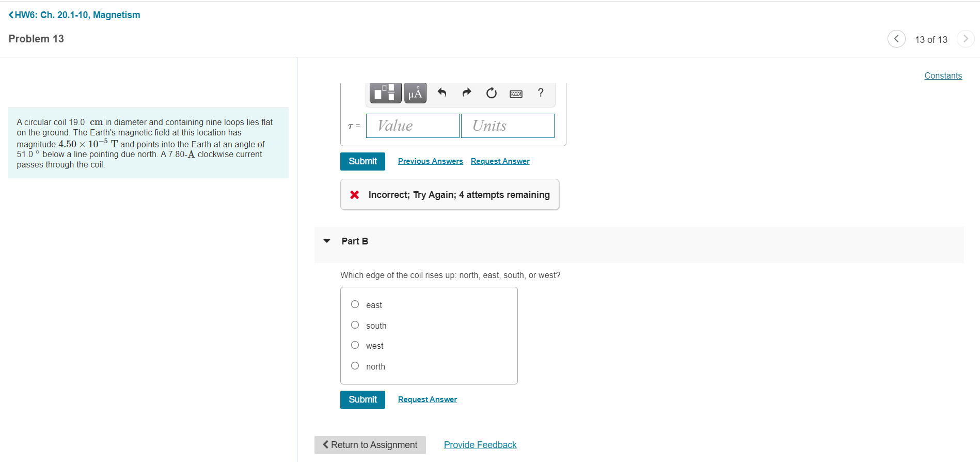Return to Assignment button
This screenshot has height=462, width=980.
pos(370,445)
